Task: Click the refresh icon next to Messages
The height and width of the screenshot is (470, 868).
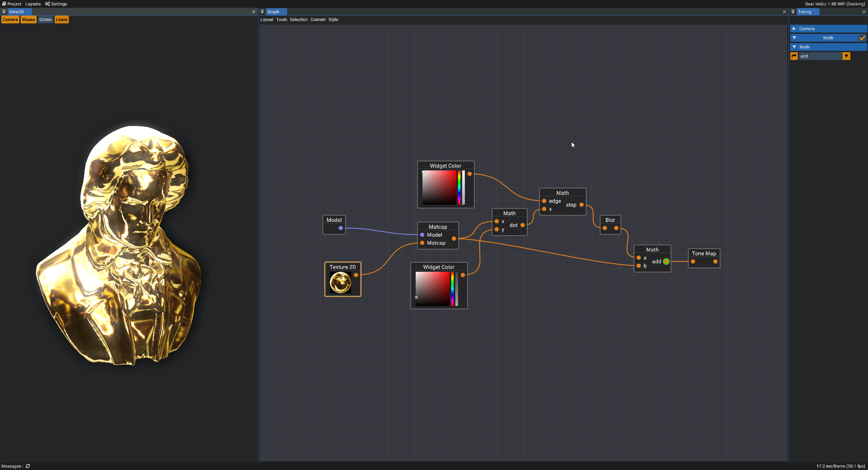Action: (x=28, y=466)
